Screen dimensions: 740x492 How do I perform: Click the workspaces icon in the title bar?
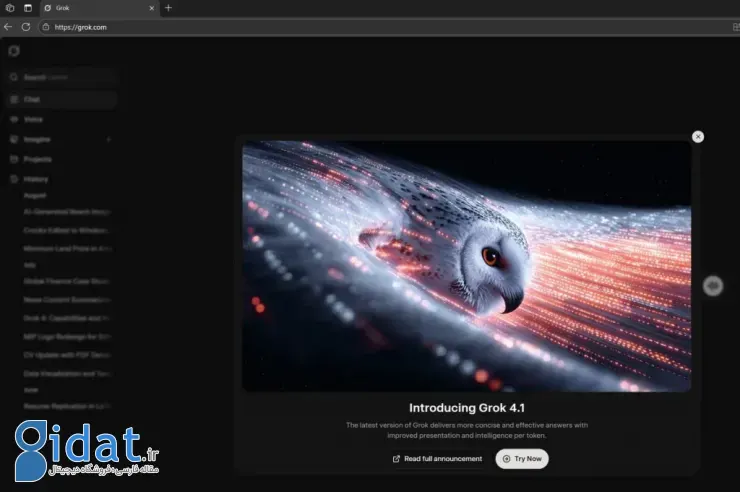coord(10,8)
